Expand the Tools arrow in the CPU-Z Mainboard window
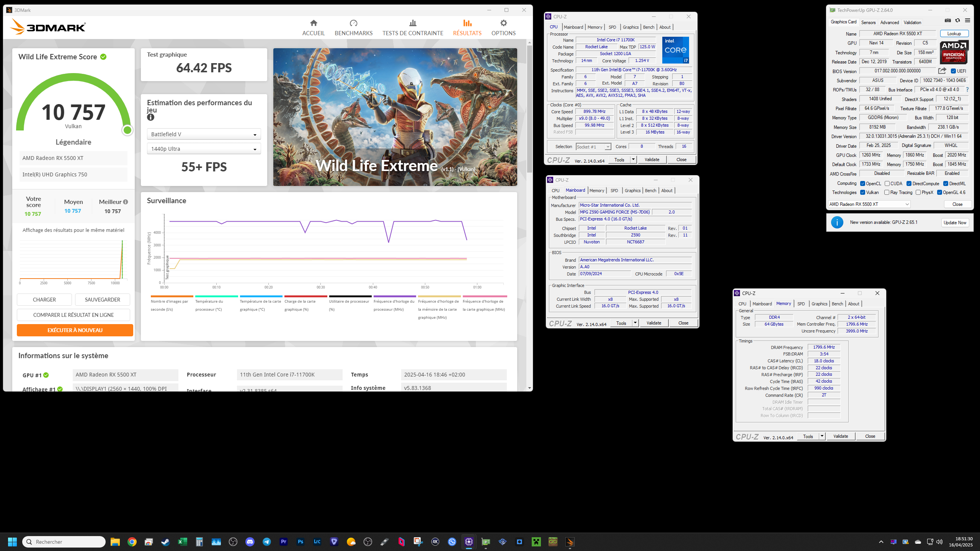 [635, 323]
